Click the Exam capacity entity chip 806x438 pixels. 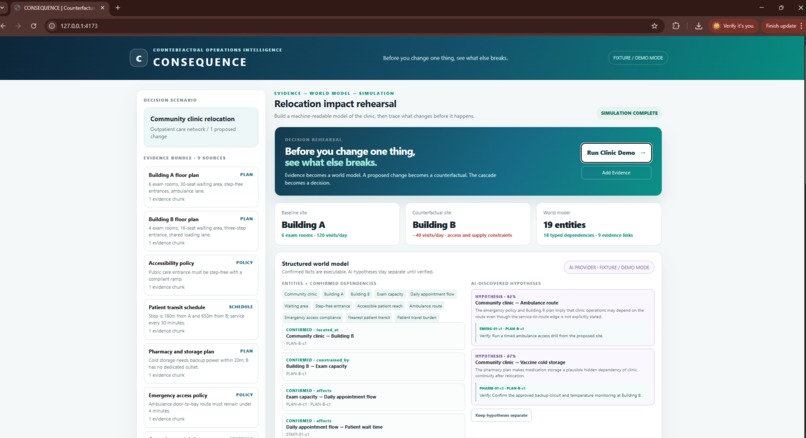pos(390,294)
